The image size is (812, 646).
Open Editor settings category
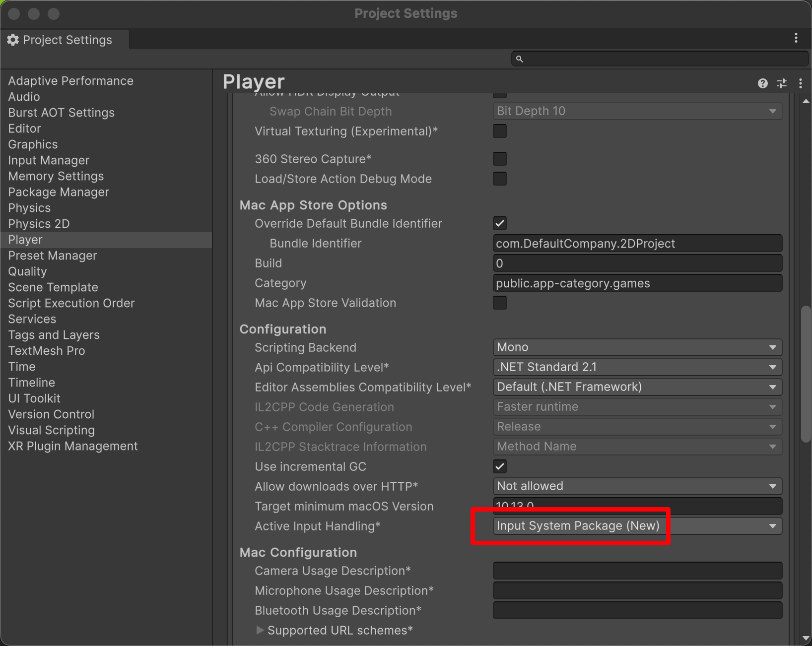tap(24, 129)
